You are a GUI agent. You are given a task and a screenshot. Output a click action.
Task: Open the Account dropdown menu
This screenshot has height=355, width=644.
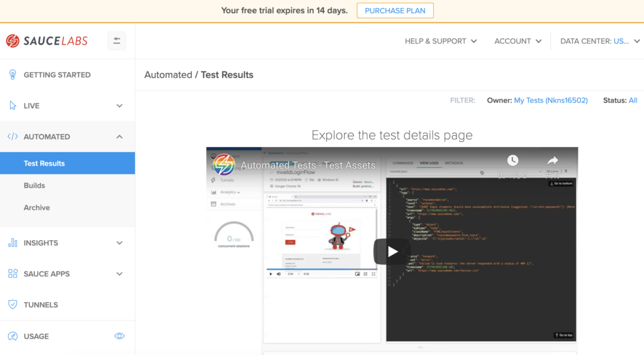tap(518, 41)
